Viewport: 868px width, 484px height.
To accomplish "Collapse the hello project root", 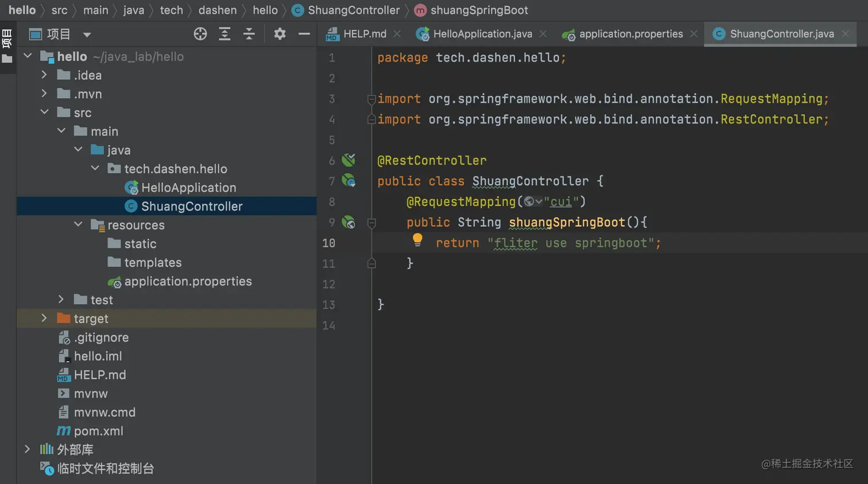I will [28, 56].
